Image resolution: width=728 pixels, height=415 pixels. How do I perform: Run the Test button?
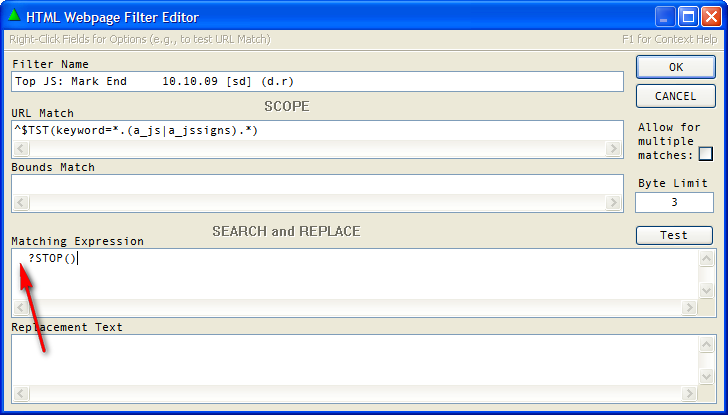(674, 235)
